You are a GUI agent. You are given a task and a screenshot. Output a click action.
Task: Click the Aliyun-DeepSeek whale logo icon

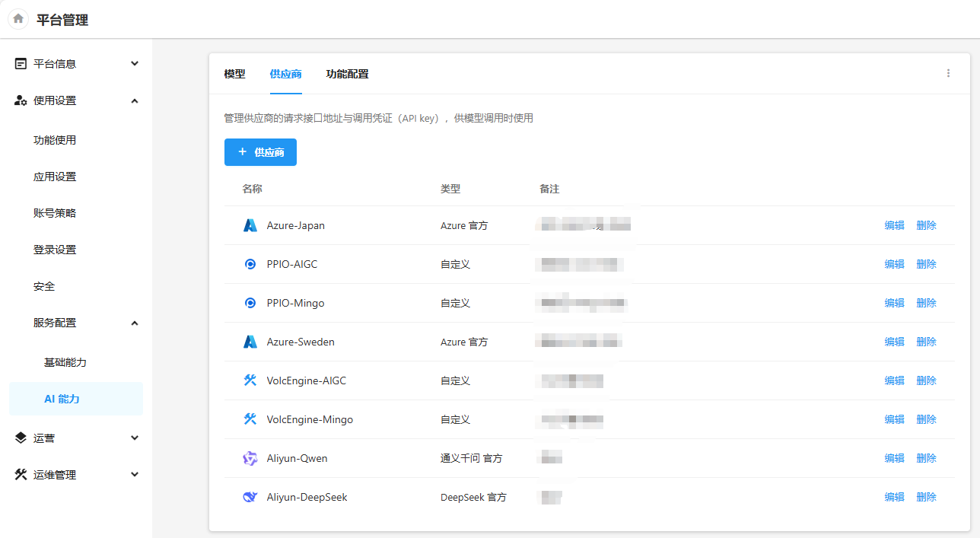click(250, 497)
